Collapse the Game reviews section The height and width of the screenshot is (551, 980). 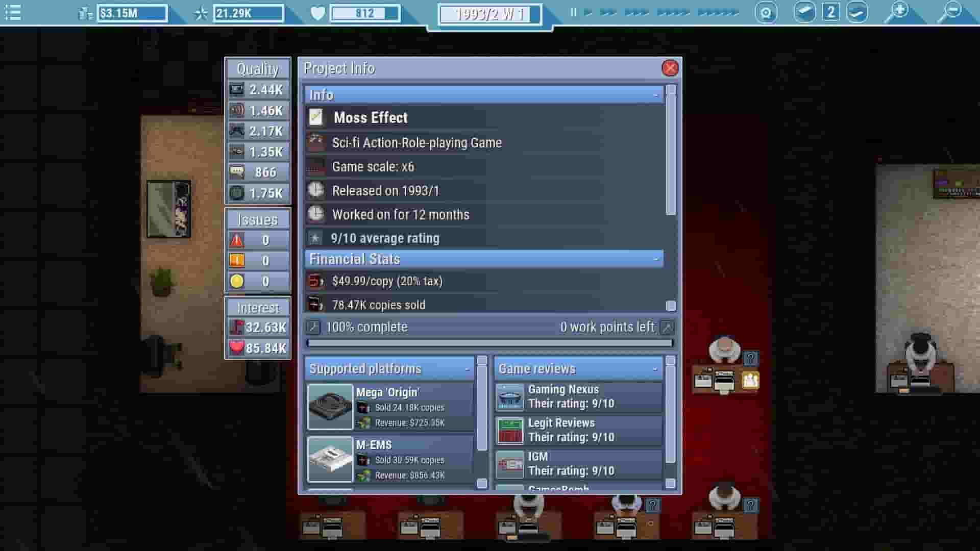655,369
